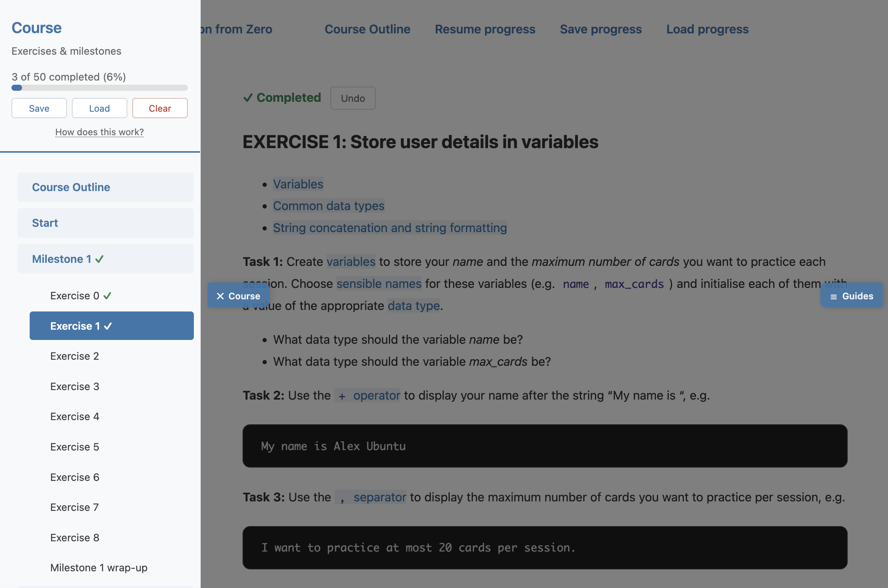Image resolution: width=888 pixels, height=588 pixels.
Task: Click the 'Exercises & milestones' subtitle
Action: [67, 51]
